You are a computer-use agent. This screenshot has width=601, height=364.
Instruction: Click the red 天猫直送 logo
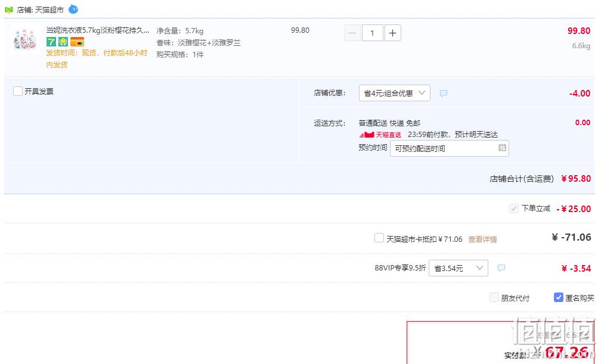(x=380, y=135)
